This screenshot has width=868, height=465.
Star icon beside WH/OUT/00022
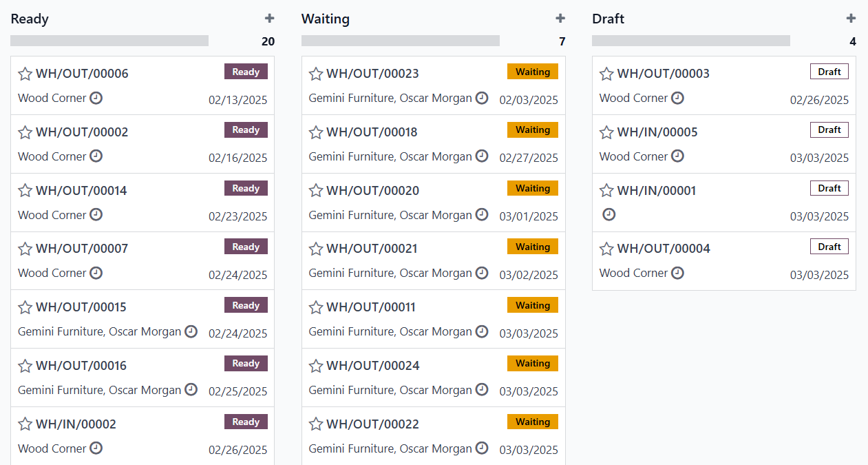coord(316,424)
